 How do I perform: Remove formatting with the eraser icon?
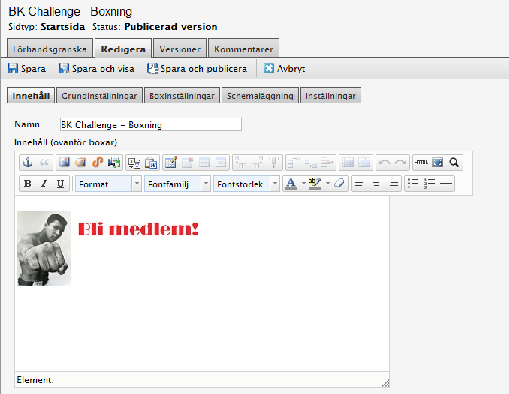coord(339,183)
